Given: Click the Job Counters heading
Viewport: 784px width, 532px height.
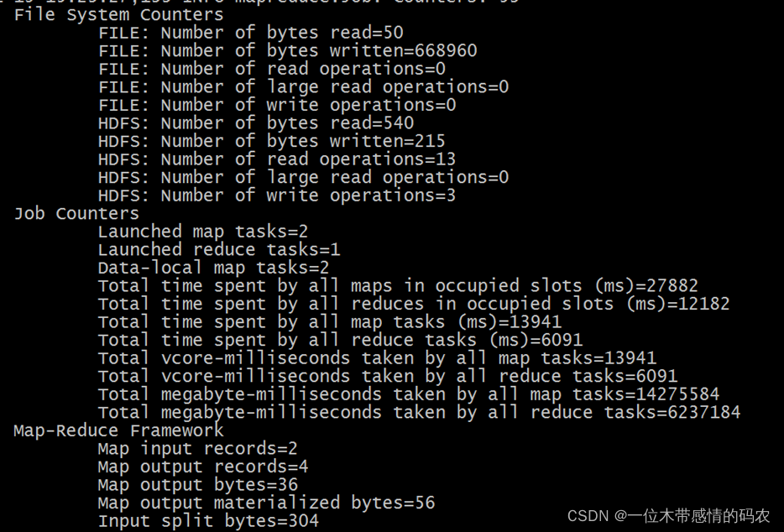Looking at the screenshot, I should pos(76,213).
